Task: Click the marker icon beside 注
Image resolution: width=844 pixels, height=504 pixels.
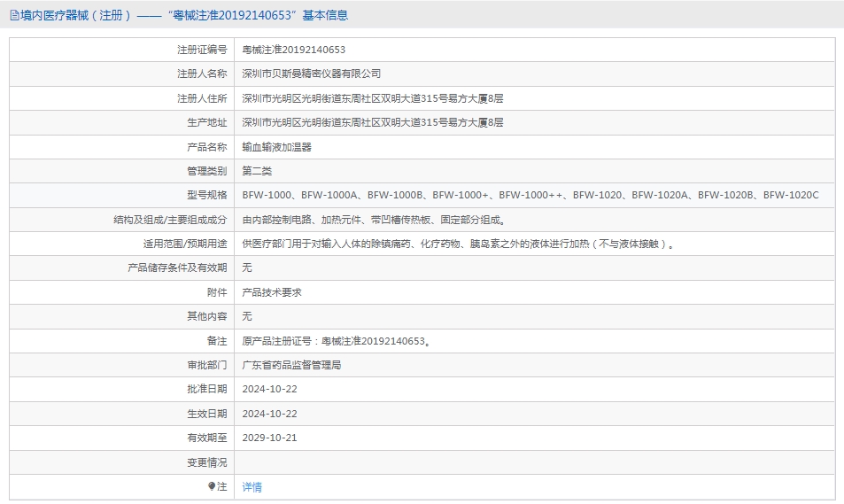Action: (x=212, y=486)
